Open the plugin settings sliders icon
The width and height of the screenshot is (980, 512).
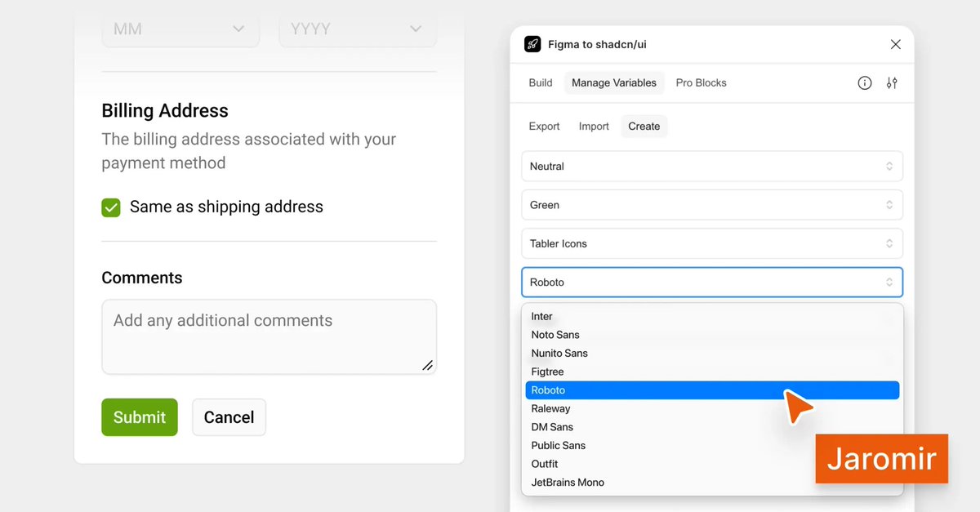click(x=892, y=82)
